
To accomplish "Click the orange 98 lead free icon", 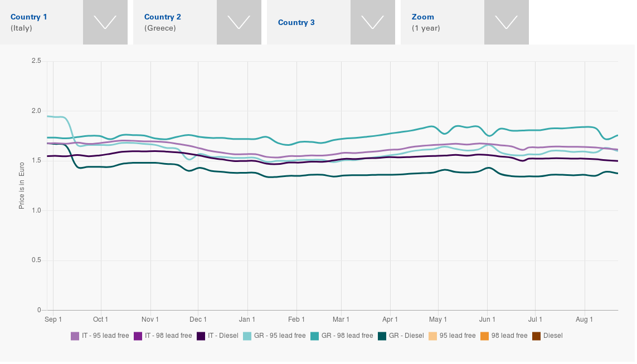I will (x=485, y=336).
